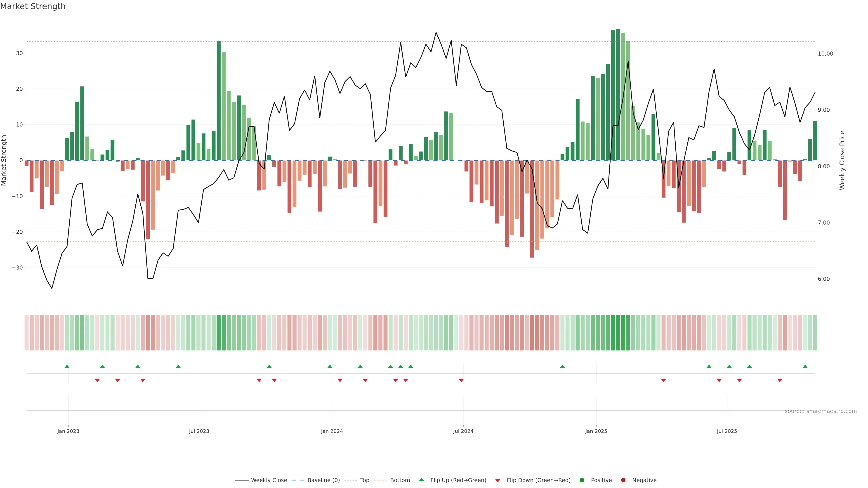
Task: Click the Market Strength chart title
Action: point(33,6)
